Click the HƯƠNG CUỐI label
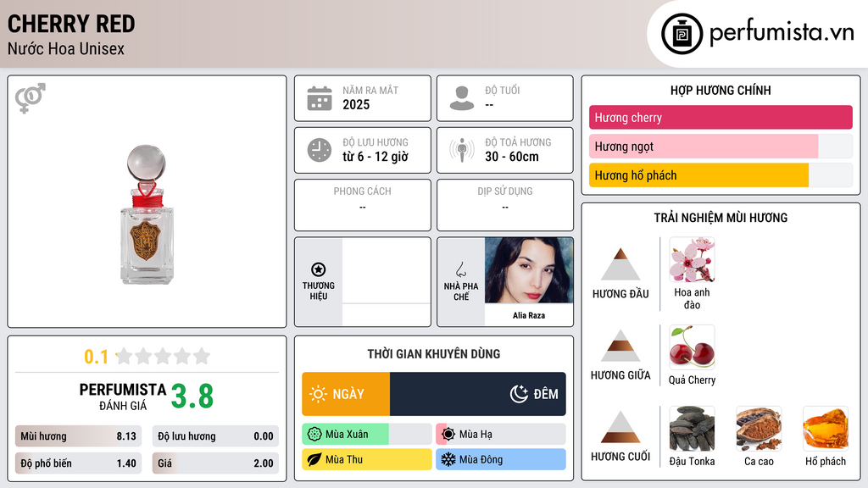868x488 pixels. (x=620, y=457)
